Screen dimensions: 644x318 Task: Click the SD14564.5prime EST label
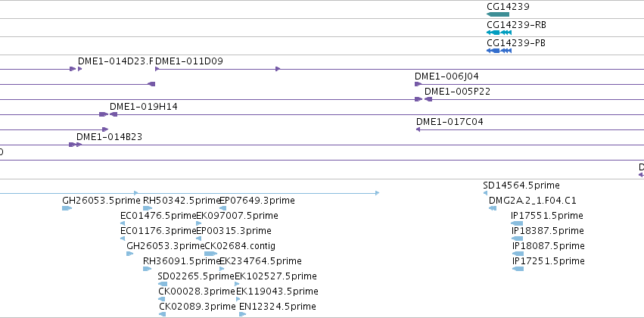(x=521, y=185)
